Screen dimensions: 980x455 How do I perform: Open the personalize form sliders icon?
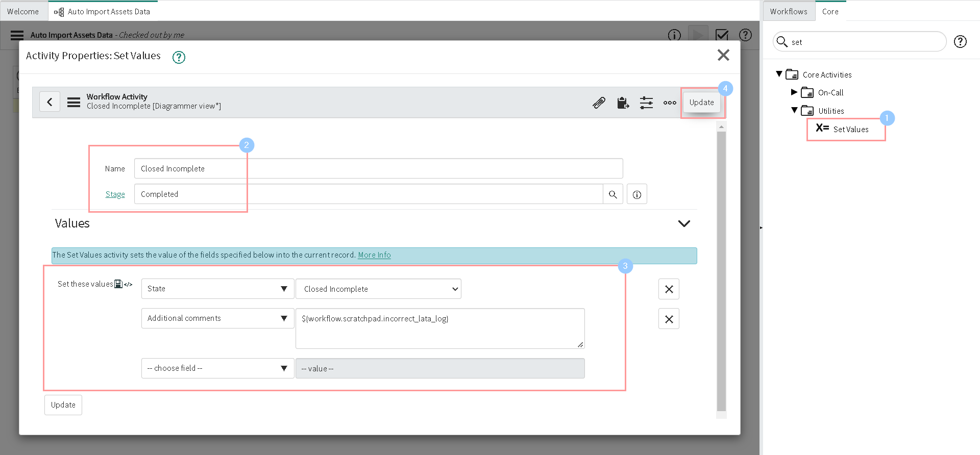click(x=646, y=103)
